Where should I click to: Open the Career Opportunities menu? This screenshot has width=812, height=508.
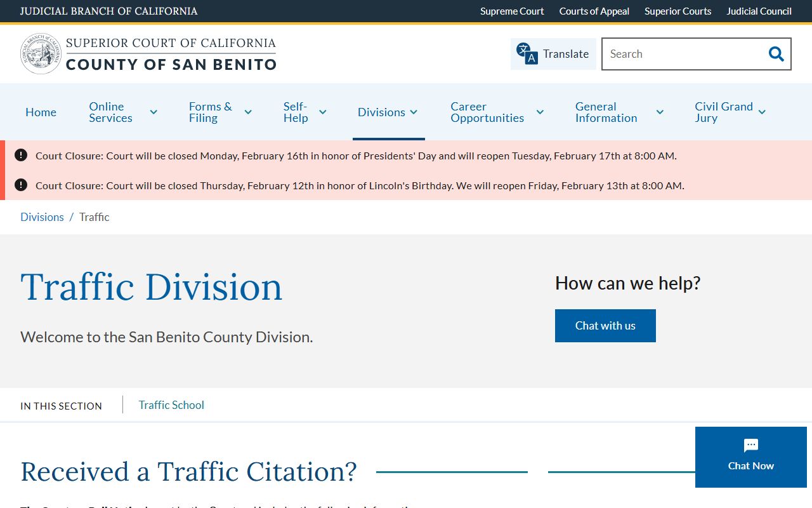[487, 112]
